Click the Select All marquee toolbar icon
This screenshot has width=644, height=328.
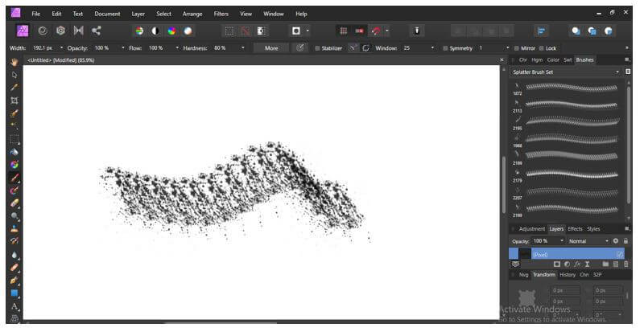coord(229,31)
